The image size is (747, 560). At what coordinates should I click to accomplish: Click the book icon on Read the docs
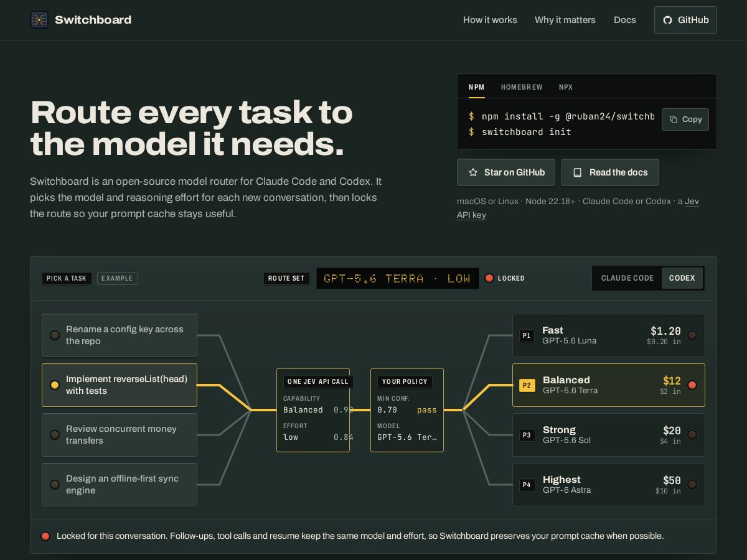point(578,172)
